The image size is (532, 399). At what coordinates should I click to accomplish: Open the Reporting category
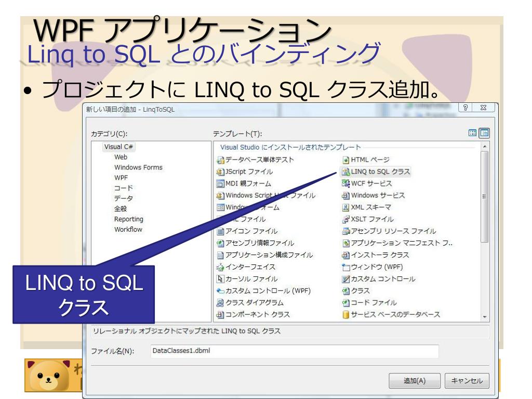129,219
